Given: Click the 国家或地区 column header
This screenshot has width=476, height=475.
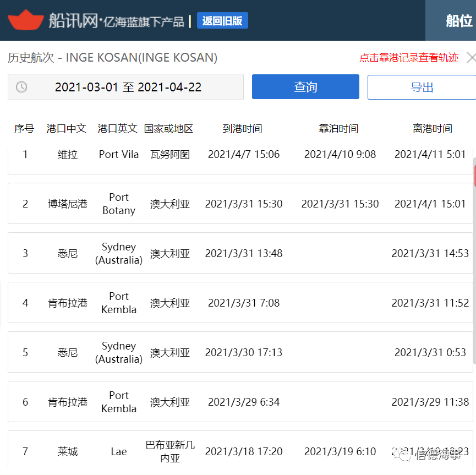Looking at the screenshot, I should coord(168,128).
